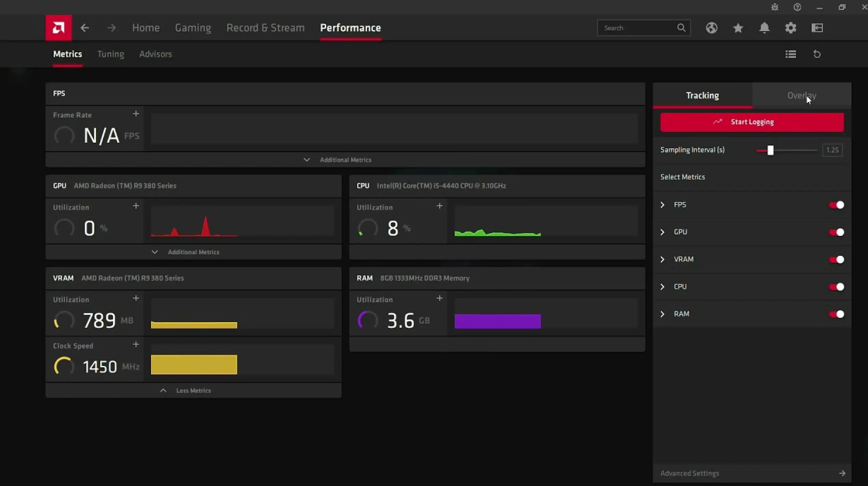The image size is (868, 486).
Task: Toggle RAM metric tracking off
Action: (x=836, y=314)
